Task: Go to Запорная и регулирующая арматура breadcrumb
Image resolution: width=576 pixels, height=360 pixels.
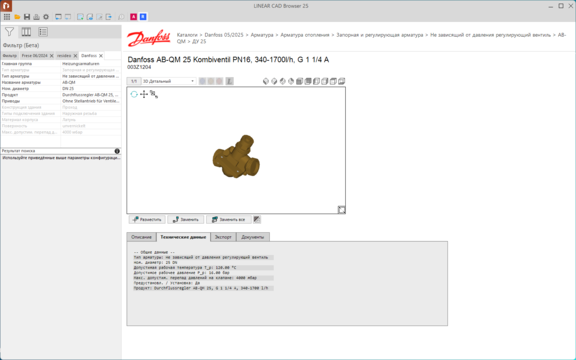Action: pyautogui.click(x=380, y=35)
